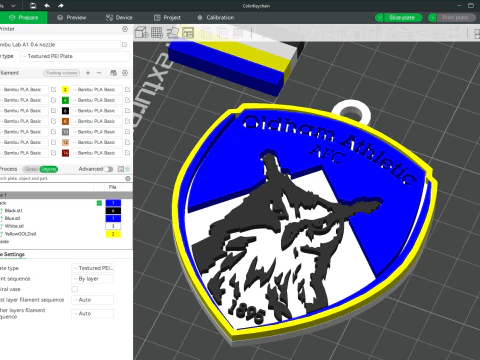Change White.stl filament color cell
Viewport: 480px width, 360px height.
pos(113,226)
